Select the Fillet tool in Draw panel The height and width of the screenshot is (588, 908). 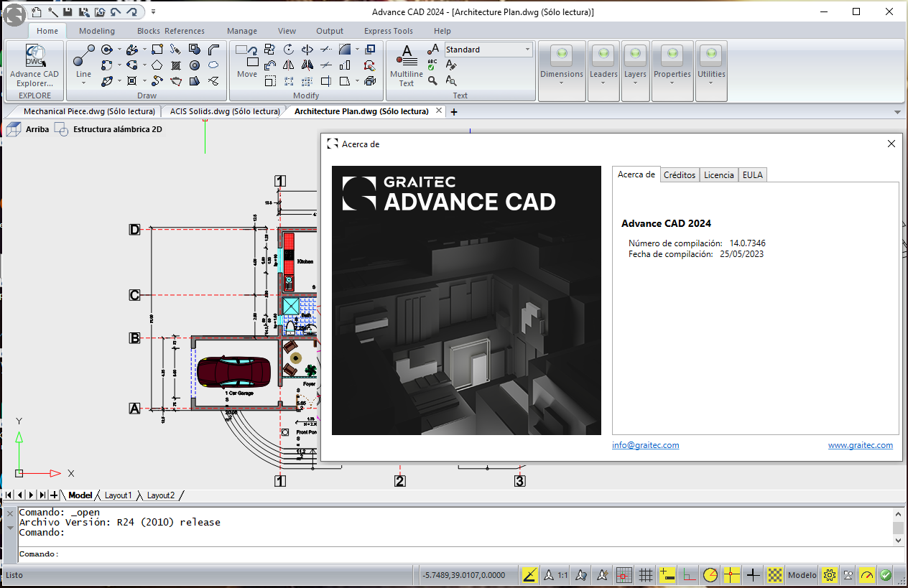[x=213, y=50]
